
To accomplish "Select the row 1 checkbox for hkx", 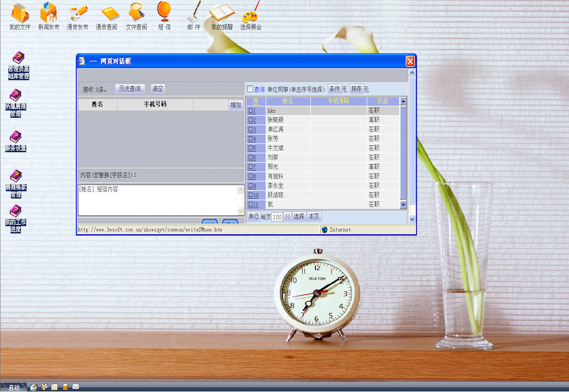I will pos(251,110).
